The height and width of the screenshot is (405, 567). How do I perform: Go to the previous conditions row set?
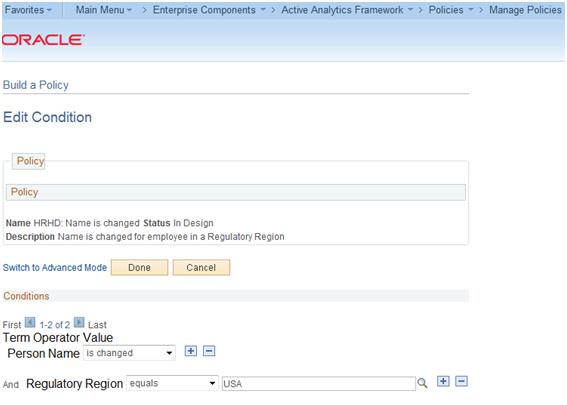tap(30, 322)
